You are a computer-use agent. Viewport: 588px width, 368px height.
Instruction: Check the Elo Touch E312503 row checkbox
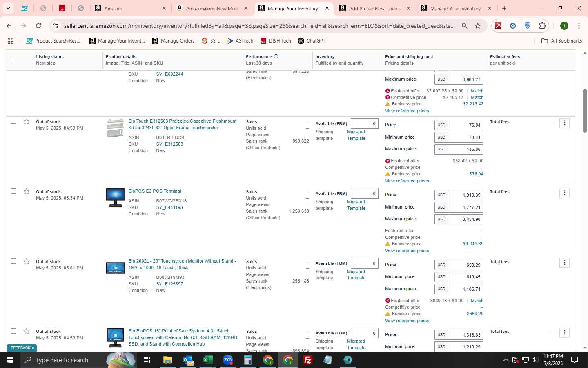tap(13, 121)
